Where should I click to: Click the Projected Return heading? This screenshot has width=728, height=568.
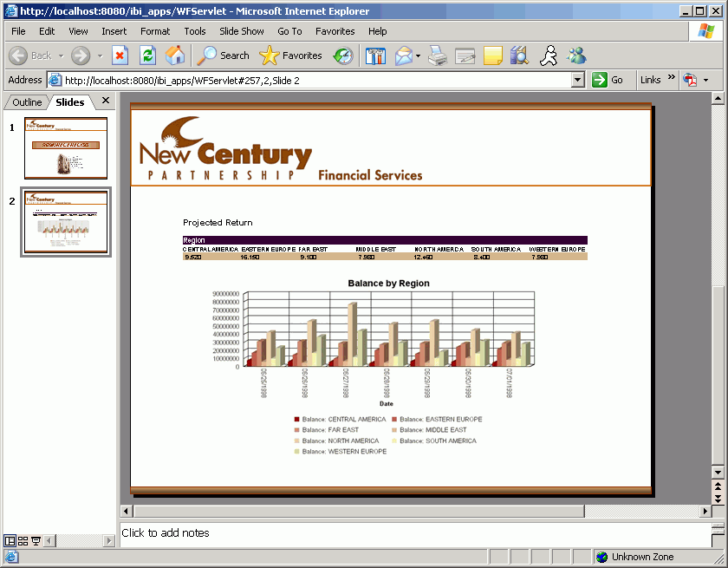218,223
